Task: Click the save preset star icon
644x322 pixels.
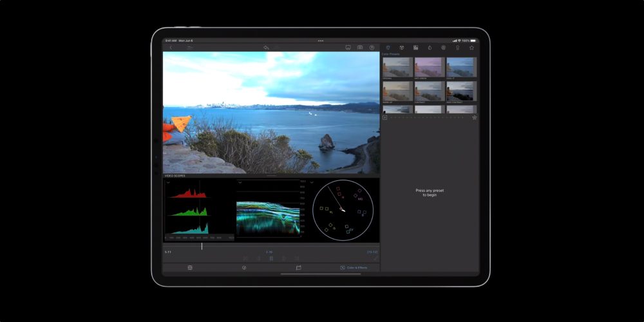Action: tap(475, 118)
